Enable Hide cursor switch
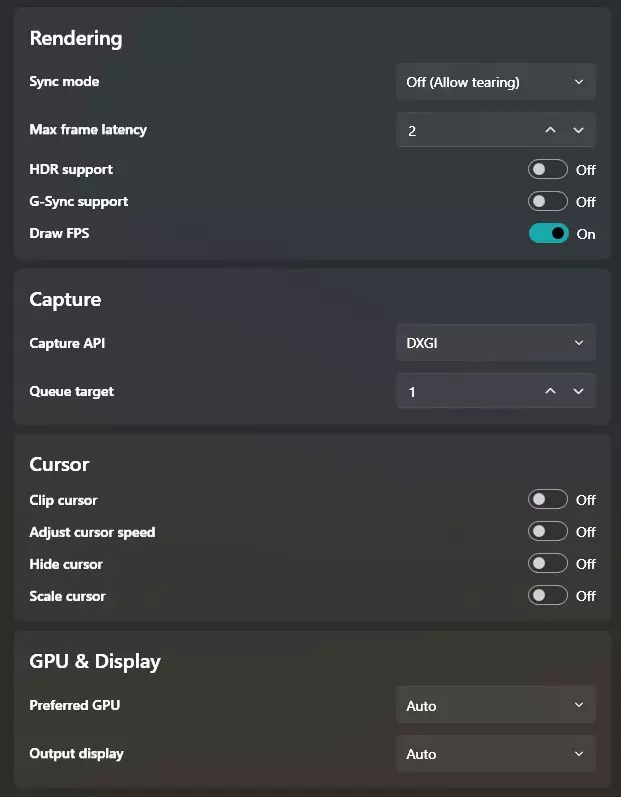 click(548, 563)
